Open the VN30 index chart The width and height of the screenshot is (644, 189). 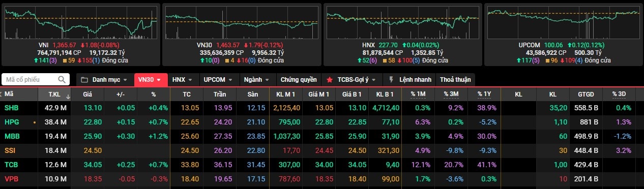[242, 22]
